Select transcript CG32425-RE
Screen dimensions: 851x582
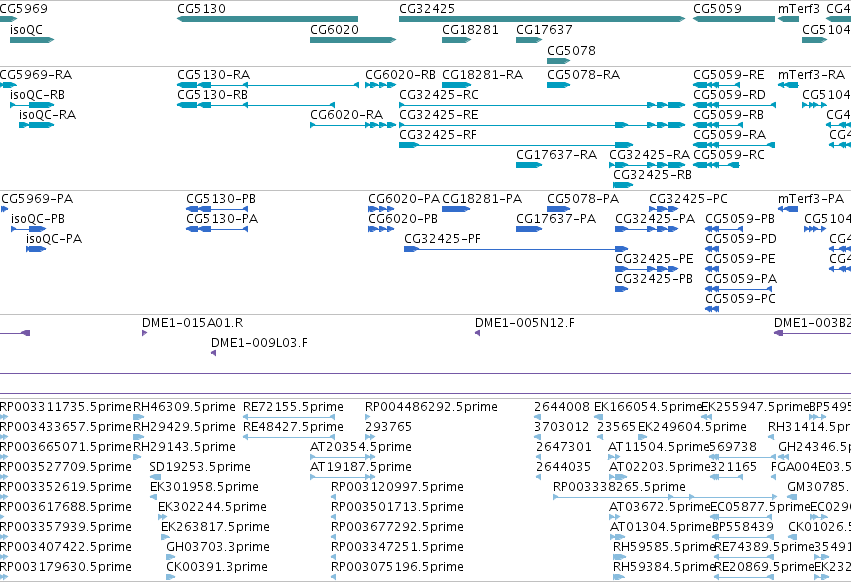(439, 115)
